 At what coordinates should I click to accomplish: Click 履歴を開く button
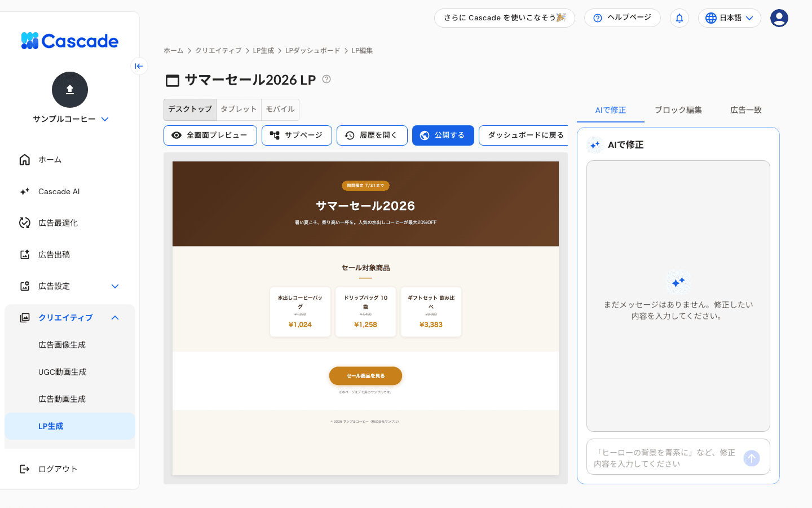[x=372, y=135]
